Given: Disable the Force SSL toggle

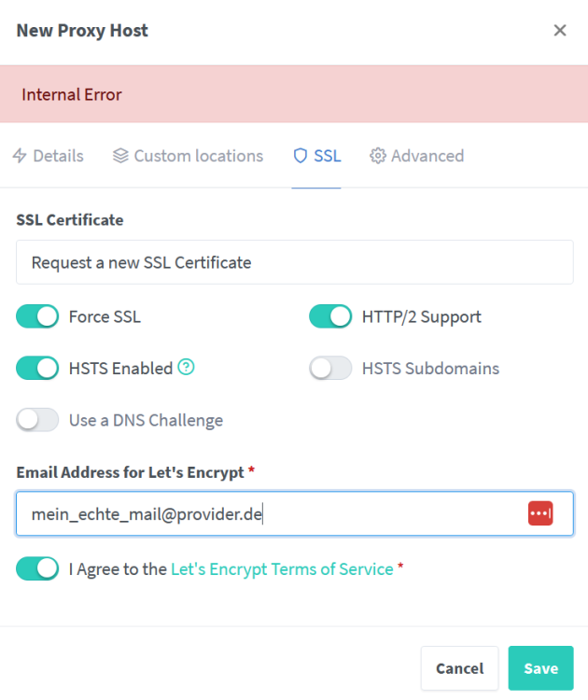Looking at the screenshot, I should point(37,316).
